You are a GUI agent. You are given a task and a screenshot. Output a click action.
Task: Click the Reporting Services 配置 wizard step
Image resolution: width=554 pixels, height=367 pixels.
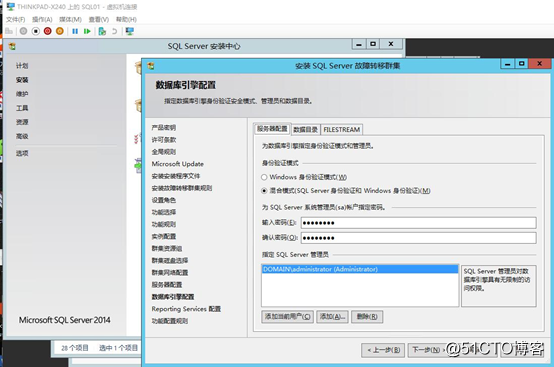tap(186, 309)
